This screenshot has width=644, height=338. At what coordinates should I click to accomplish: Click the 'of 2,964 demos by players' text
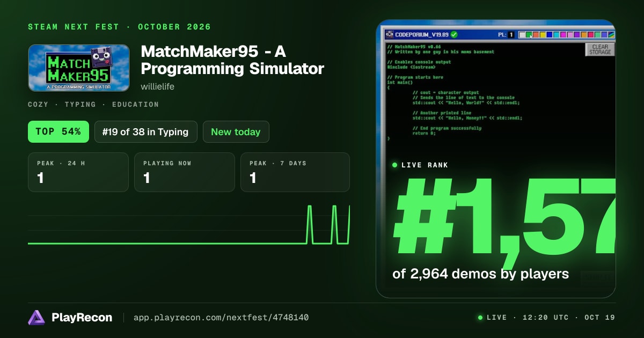click(x=480, y=274)
